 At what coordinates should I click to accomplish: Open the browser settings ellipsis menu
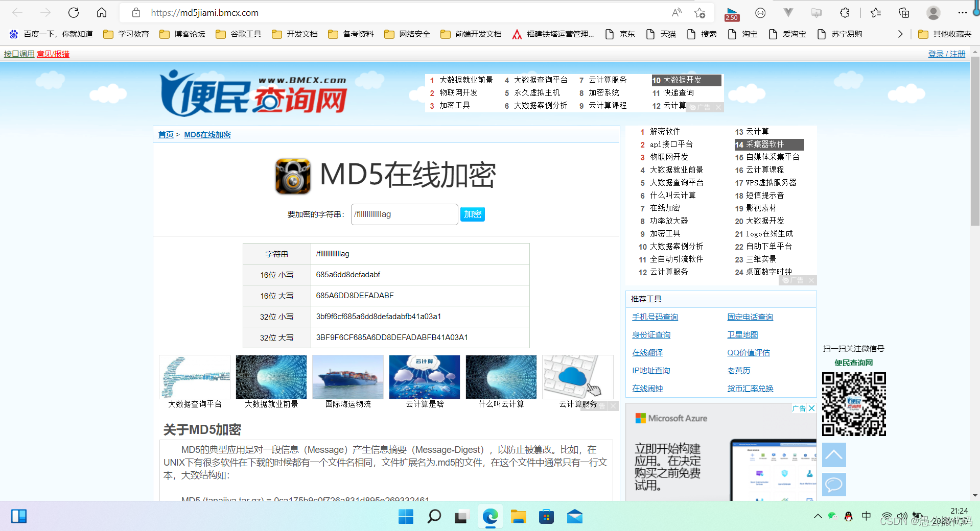tap(963, 13)
